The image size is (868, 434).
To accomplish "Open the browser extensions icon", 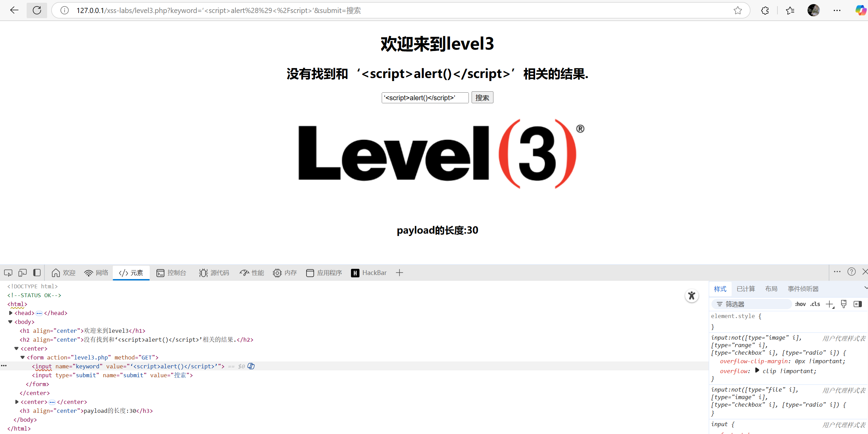I will click(764, 10).
